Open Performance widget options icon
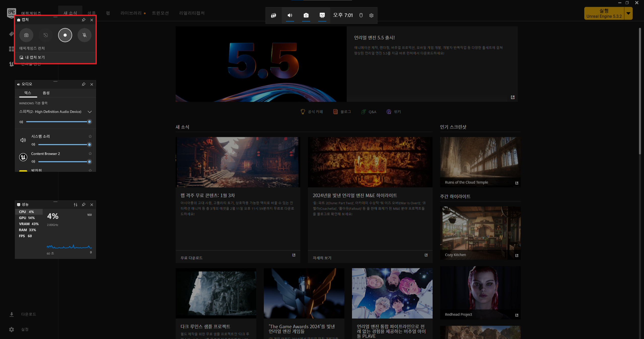Screen dimensions: 644x339 coord(75,205)
